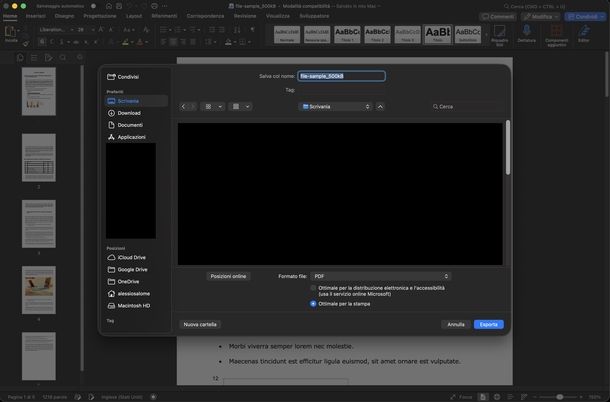Click the Nuova cartella button
Screen dimensions: 610x402
point(200,324)
